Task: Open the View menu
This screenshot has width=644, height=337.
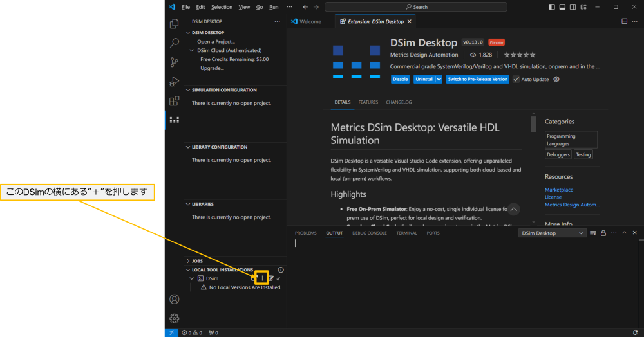Action: (244, 7)
